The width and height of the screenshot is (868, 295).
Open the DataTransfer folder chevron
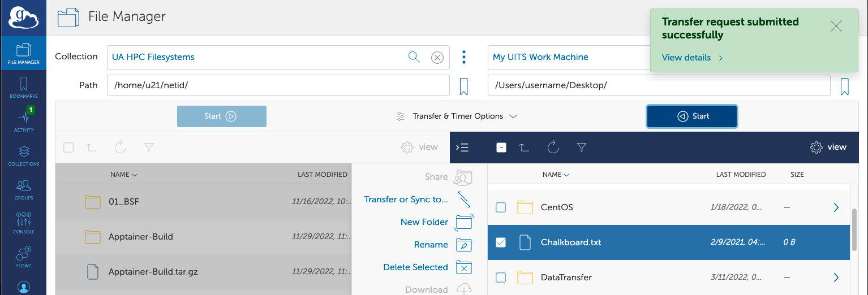tap(836, 277)
